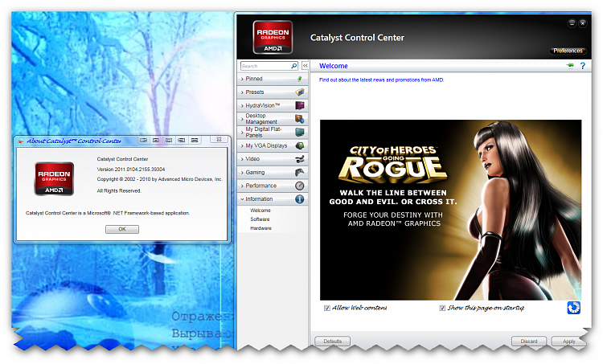
Task: Click the green pin icon beside Pinned
Action: pyautogui.click(x=300, y=79)
